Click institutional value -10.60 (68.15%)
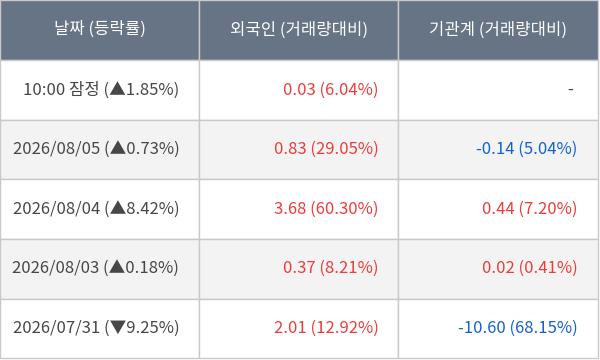The width and height of the screenshot is (600, 360). pos(517,327)
